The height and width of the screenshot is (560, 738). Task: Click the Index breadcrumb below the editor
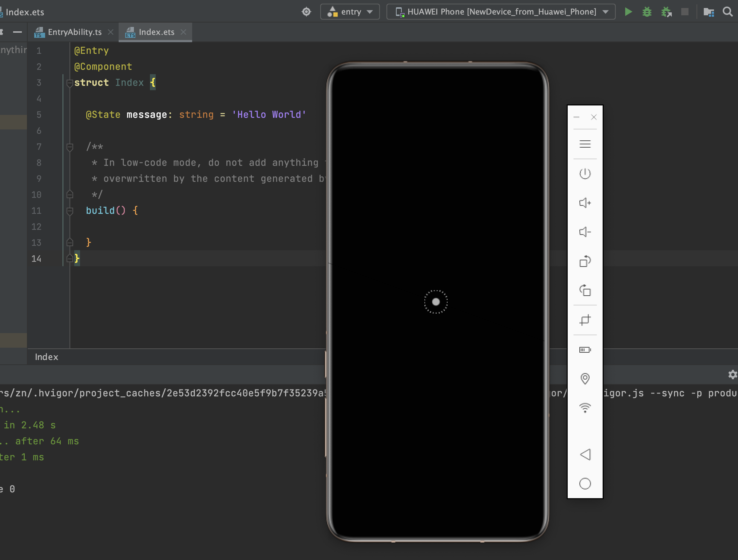tap(47, 357)
